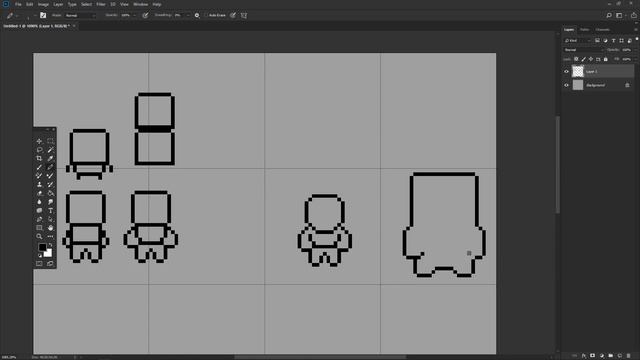This screenshot has width=640, height=360.
Task: Select the Eyedropper tool
Action: [50, 158]
